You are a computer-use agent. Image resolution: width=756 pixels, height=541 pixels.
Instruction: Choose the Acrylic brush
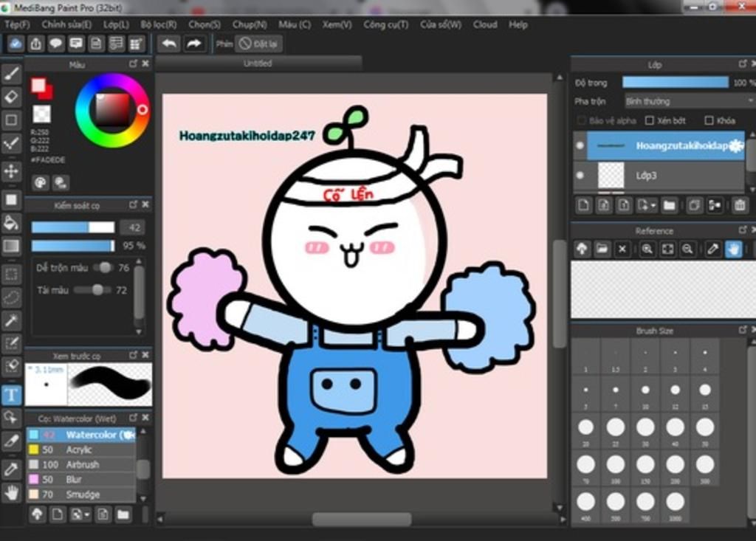(x=81, y=450)
